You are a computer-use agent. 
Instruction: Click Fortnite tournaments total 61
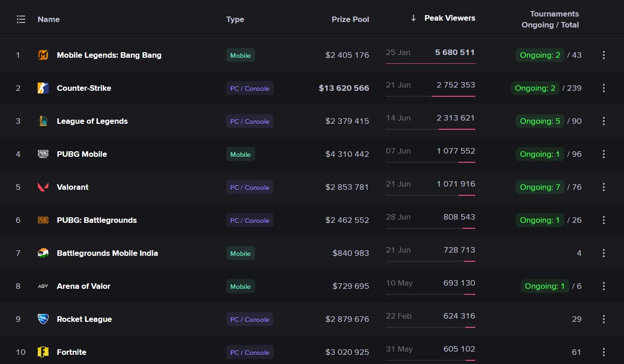click(577, 352)
